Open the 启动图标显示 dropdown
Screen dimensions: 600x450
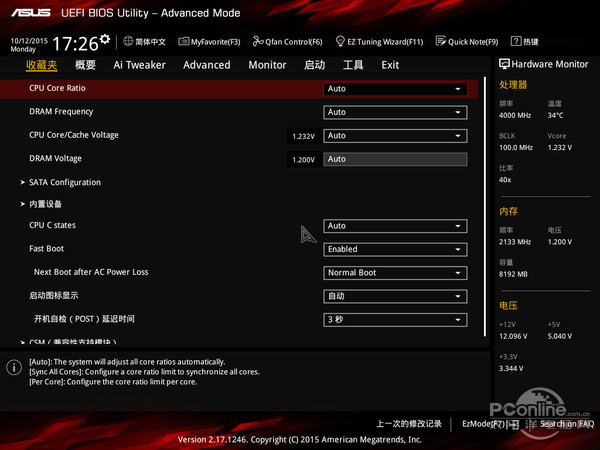(395, 296)
